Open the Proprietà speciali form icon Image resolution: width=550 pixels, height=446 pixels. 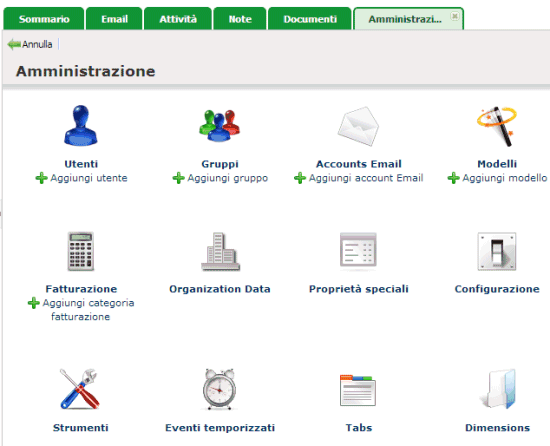tap(358, 250)
